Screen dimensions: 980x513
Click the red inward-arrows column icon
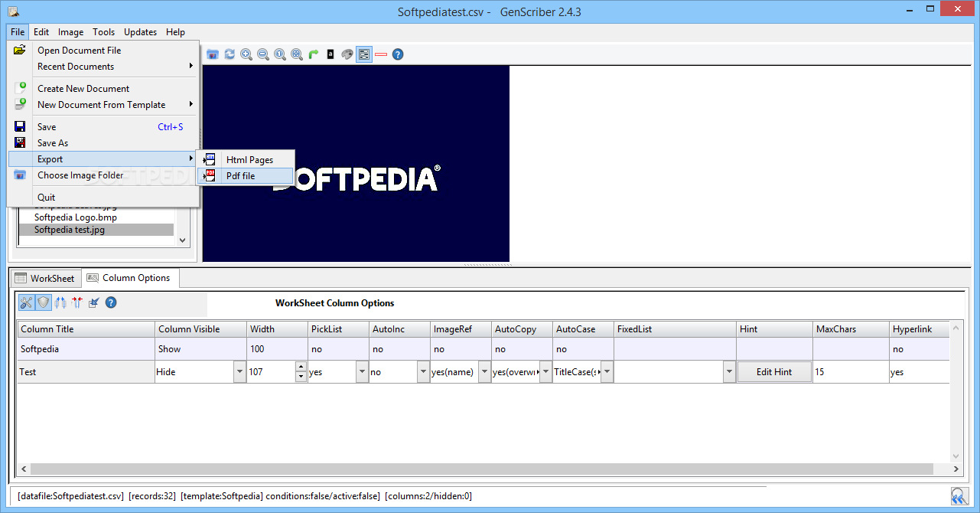(77, 302)
